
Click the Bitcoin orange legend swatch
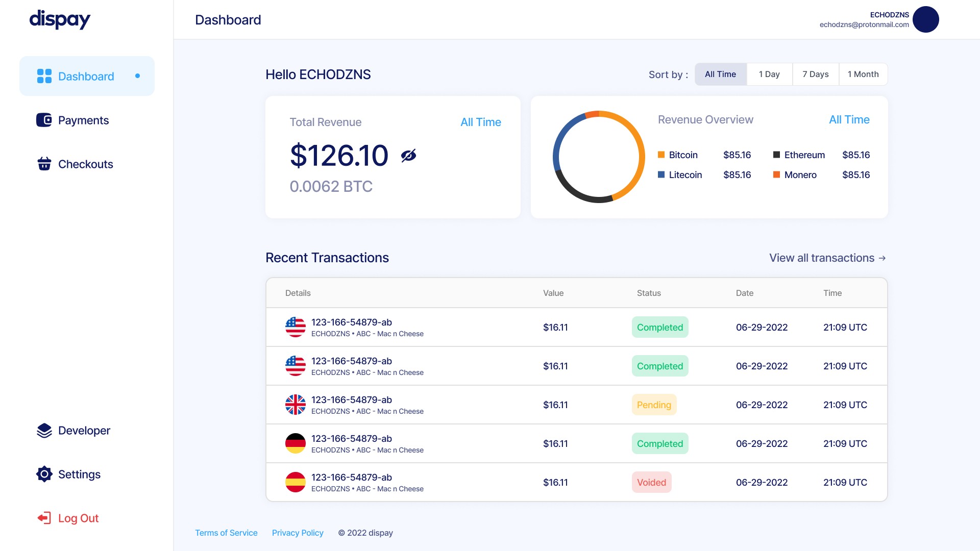[661, 155]
